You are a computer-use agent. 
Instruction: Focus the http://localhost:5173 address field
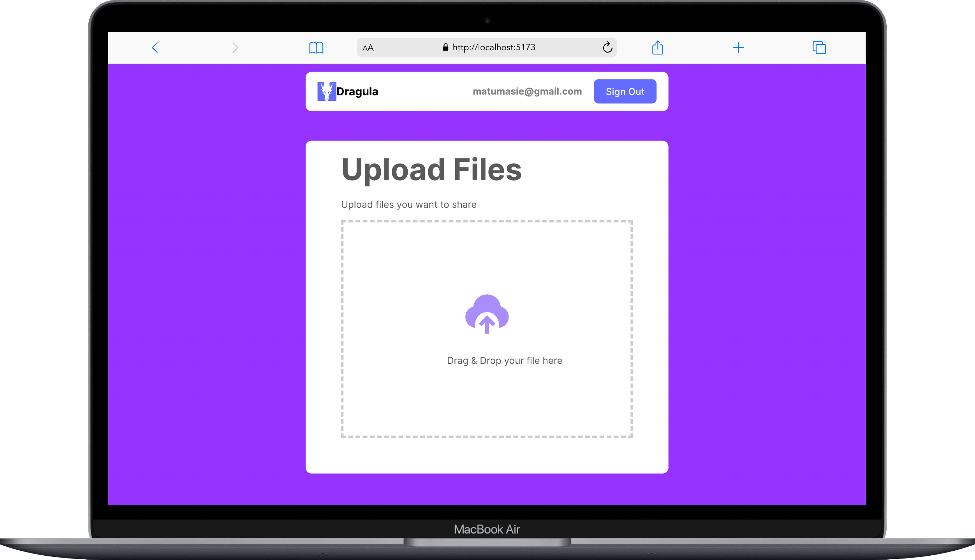pyautogui.click(x=487, y=47)
